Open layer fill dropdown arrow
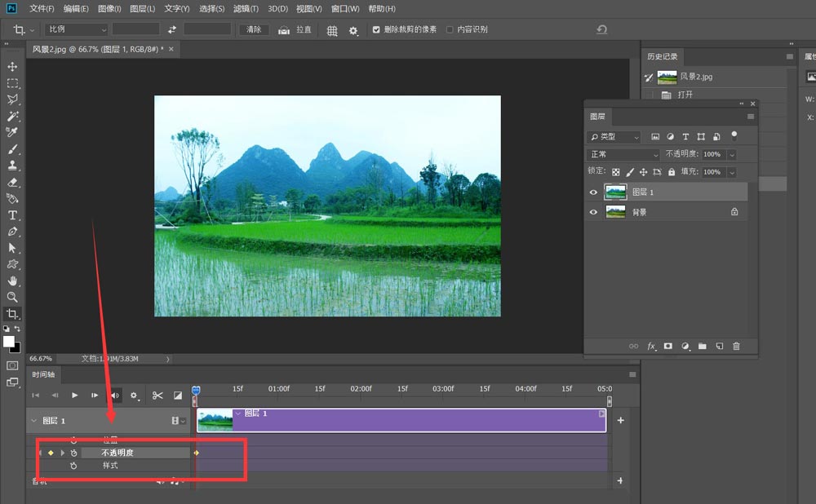The width and height of the screenshot is (816, 504). [732, 172]
